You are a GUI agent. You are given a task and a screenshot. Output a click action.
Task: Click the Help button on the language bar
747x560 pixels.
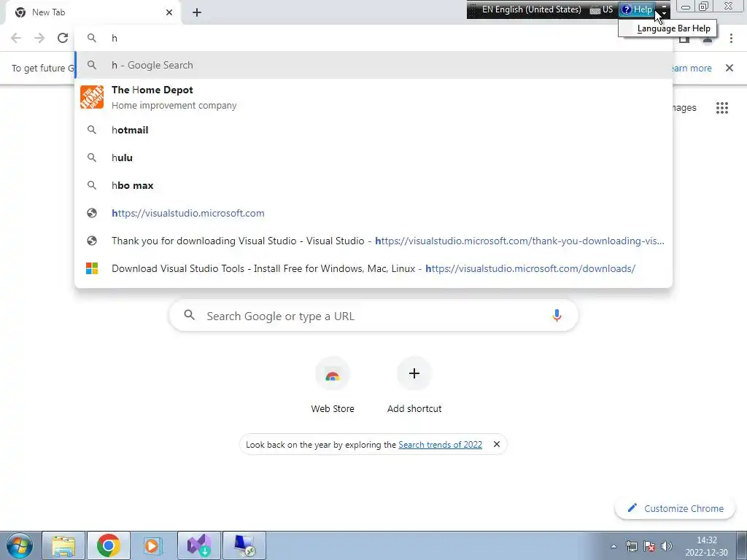pos(638,9)
